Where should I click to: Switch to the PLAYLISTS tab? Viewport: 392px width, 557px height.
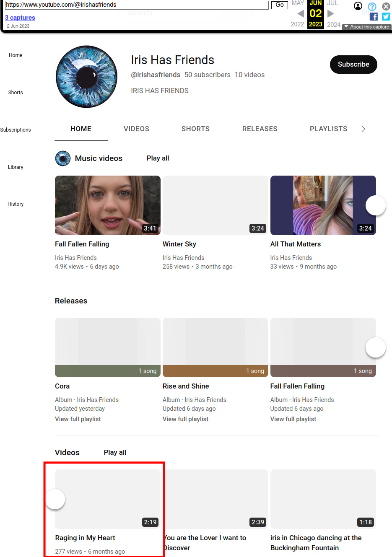click(x=328, y=129)
